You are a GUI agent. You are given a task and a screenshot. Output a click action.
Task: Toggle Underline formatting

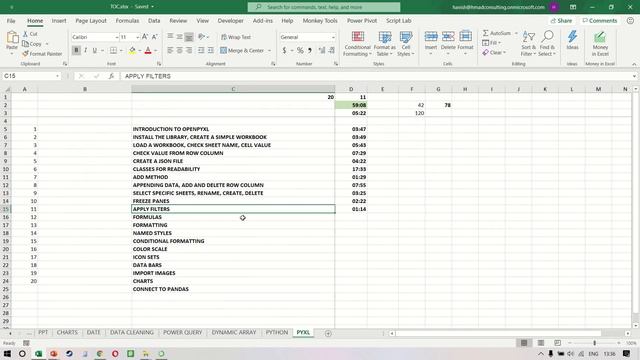click(x=95, y=51)
